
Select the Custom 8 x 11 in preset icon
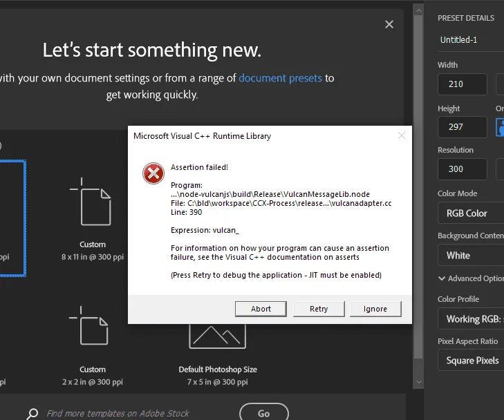tap(91, 201)
